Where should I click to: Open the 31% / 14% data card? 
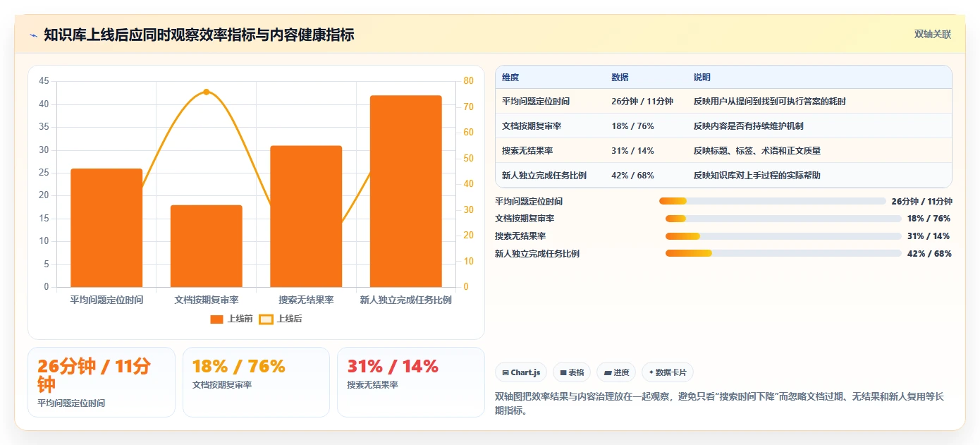(x=411, y=382)
